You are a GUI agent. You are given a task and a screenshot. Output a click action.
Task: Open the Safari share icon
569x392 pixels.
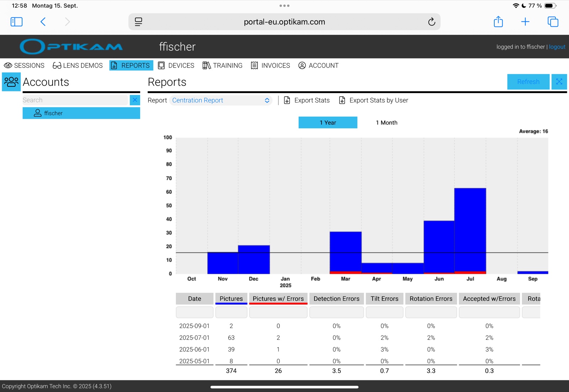point(498,21)
